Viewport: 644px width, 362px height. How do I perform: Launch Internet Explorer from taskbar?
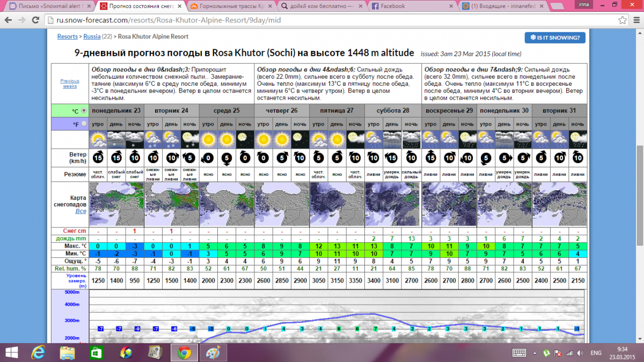point(39,352)
